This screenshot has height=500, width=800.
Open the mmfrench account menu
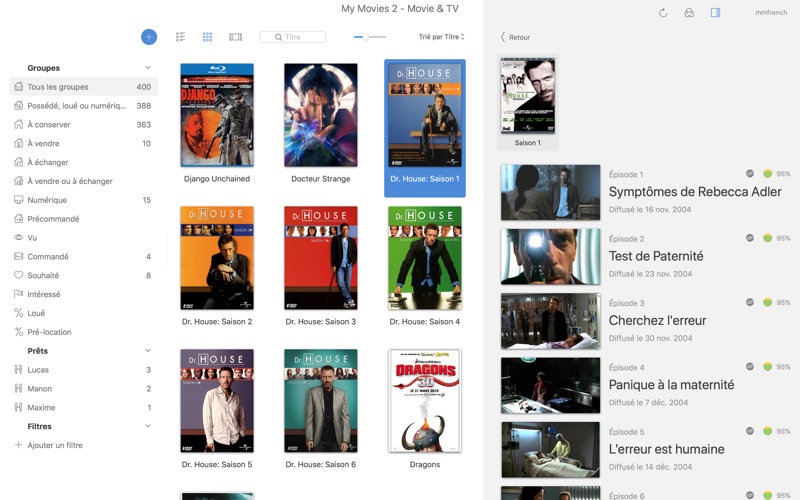click(x=771, y=12)
